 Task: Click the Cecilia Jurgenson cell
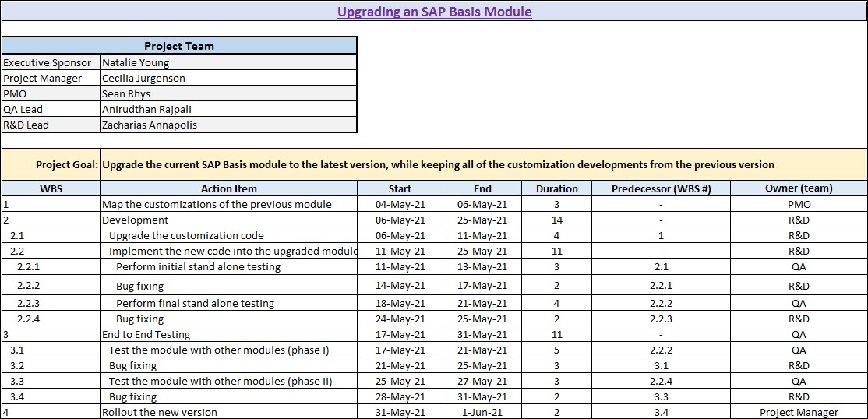click(228, 78)
